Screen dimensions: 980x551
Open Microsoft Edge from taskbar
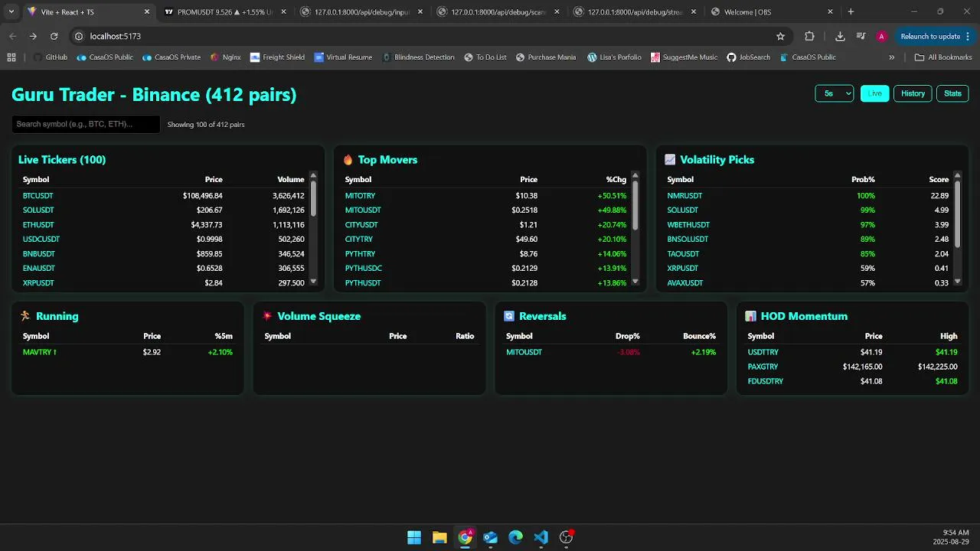click(515, 537)
